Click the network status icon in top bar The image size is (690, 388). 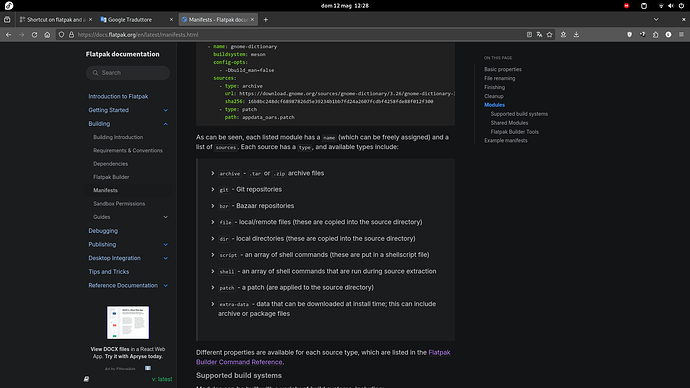point(661,6)
